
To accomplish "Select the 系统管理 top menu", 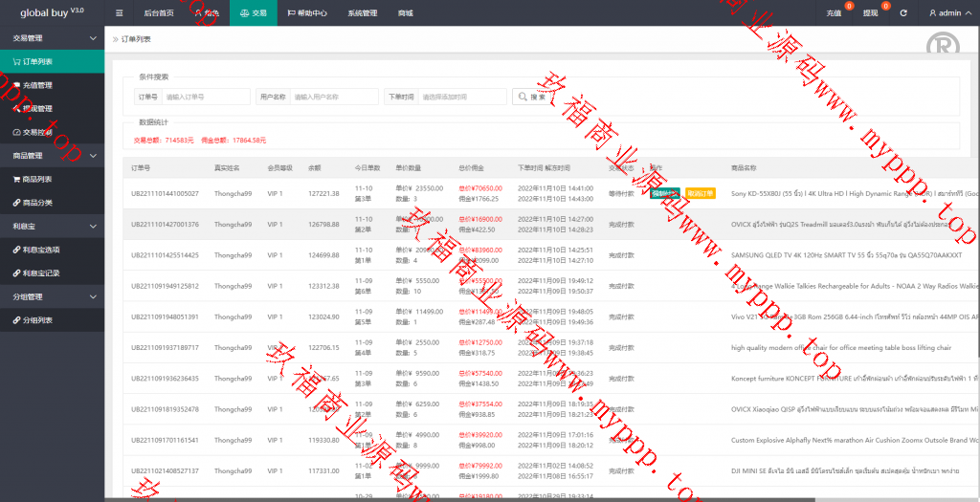I will click(x=362, y=13).
